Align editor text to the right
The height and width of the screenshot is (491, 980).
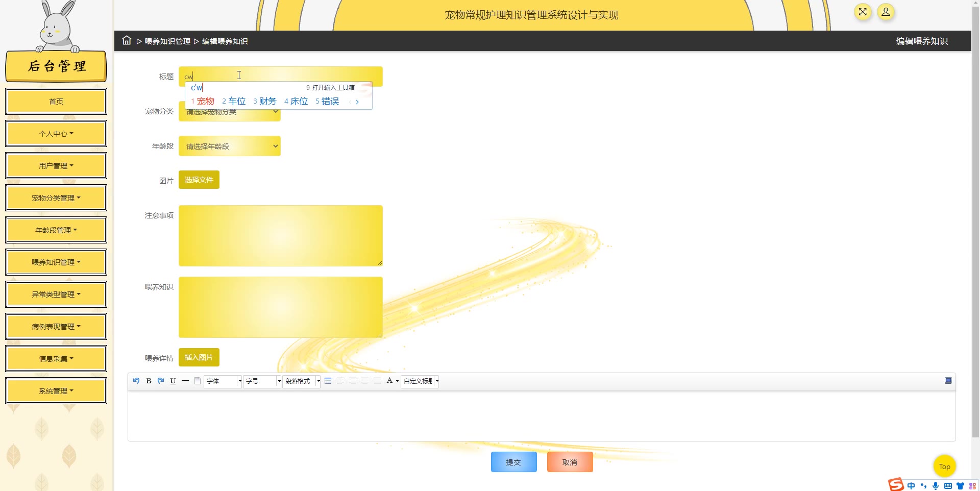pyautogui.click(x=353, y=381)
